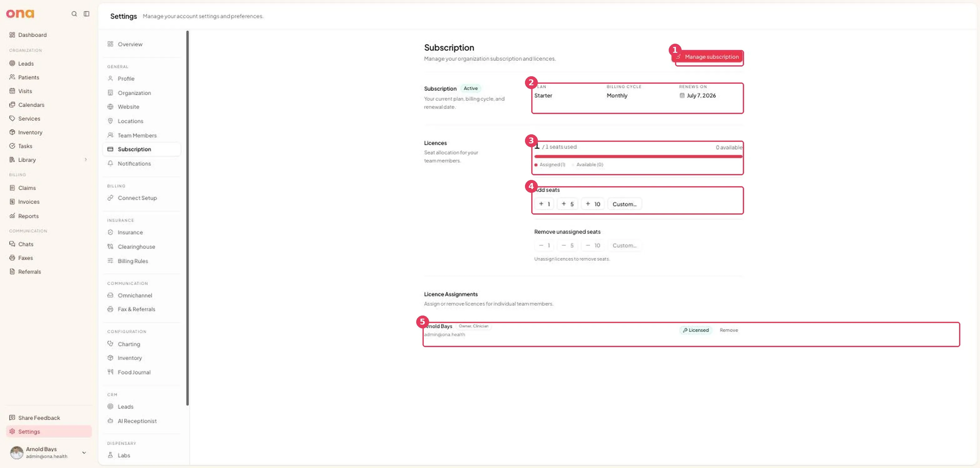Click the Inventory box icon in main sidebar
The height and width of the screenshot is (468, 980).
pyautogui.click(x=12, y=132)
